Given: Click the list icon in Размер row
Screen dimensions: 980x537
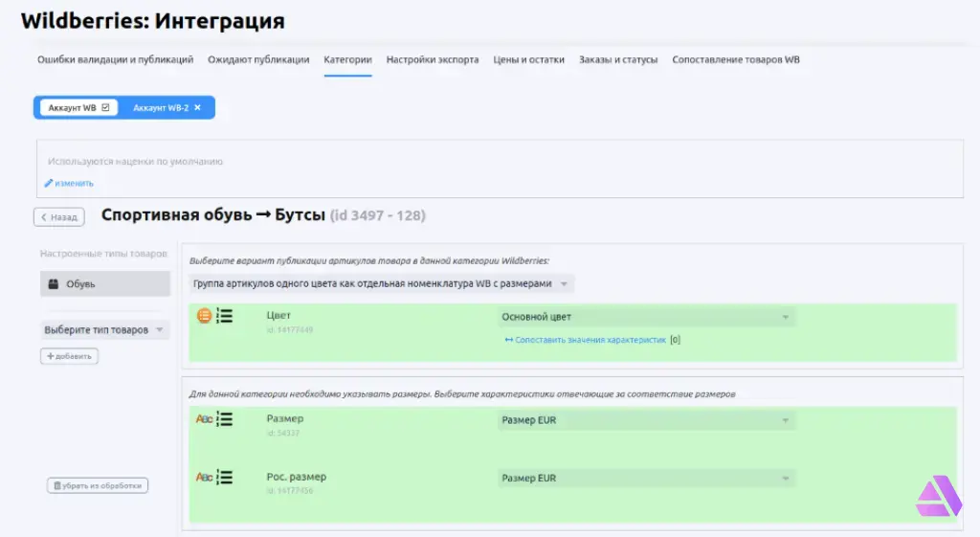Looking at the screenshot, I should [x=224, y=419].
